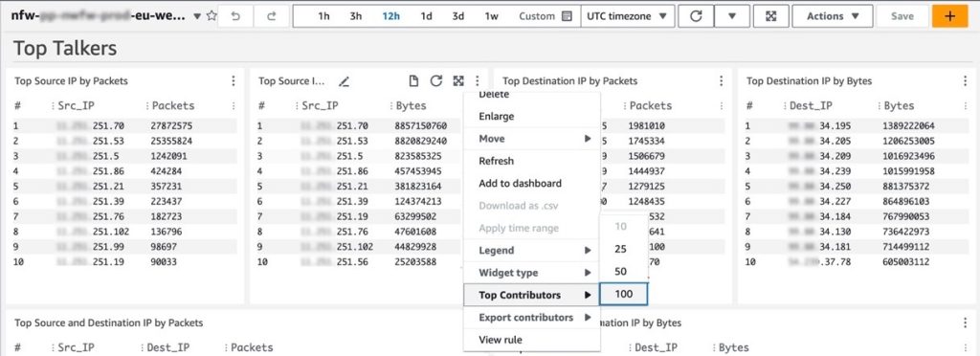Open the UTC timezone dropdown
The height and width of the screenshot is (356, 980).
(627, 16)
